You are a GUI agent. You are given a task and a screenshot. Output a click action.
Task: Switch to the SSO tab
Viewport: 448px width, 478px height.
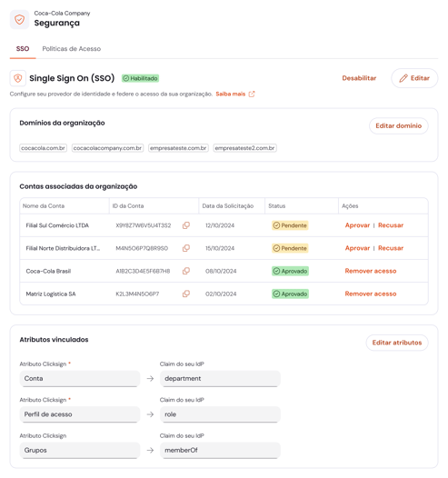coord(23,49)
